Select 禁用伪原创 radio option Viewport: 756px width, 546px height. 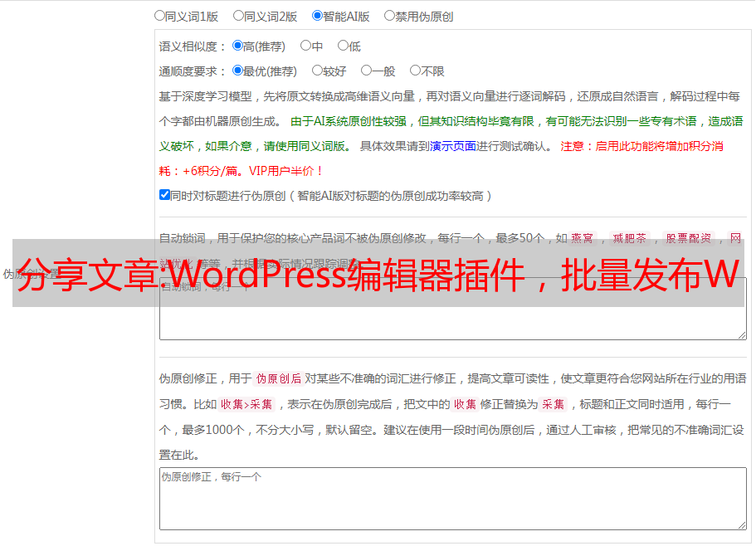pos(389,16)
